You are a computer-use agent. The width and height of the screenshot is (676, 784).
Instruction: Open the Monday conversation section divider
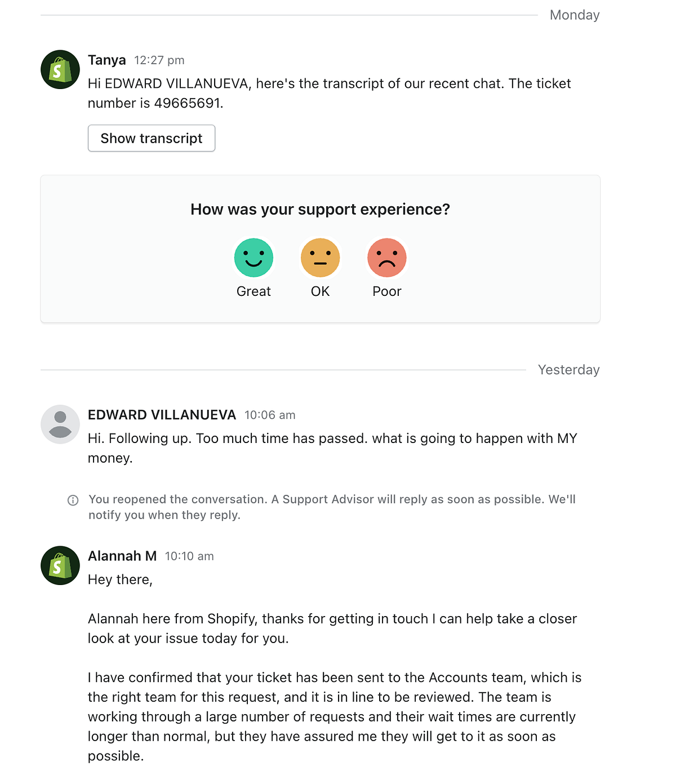[x=573, y=15]
